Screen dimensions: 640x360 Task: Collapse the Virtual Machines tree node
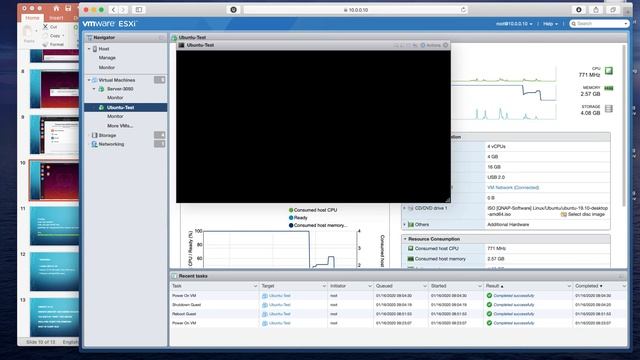pyautogui.click(x=89, y=80)
